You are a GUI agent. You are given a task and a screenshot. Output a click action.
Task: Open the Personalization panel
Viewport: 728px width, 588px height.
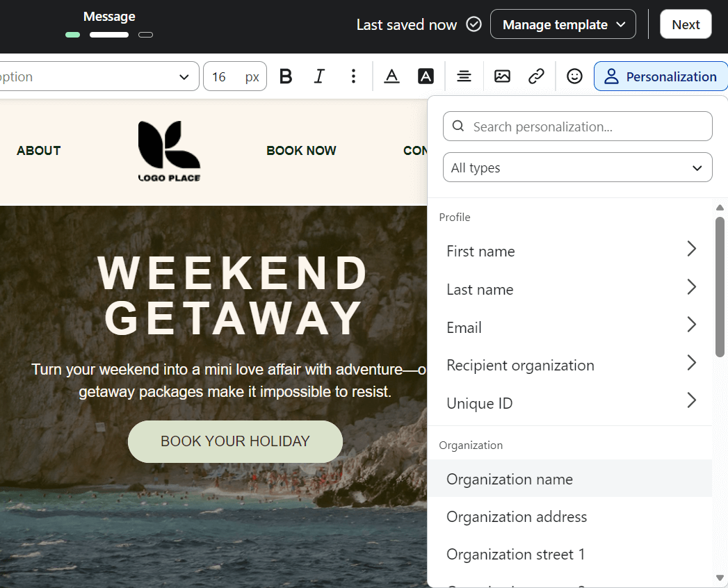(x=659, y=76)
